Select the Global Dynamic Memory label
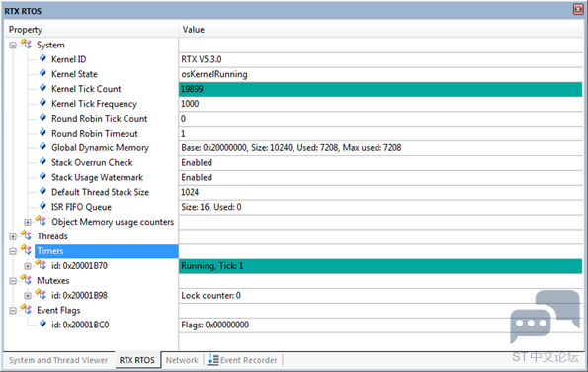 click(100, 147)
